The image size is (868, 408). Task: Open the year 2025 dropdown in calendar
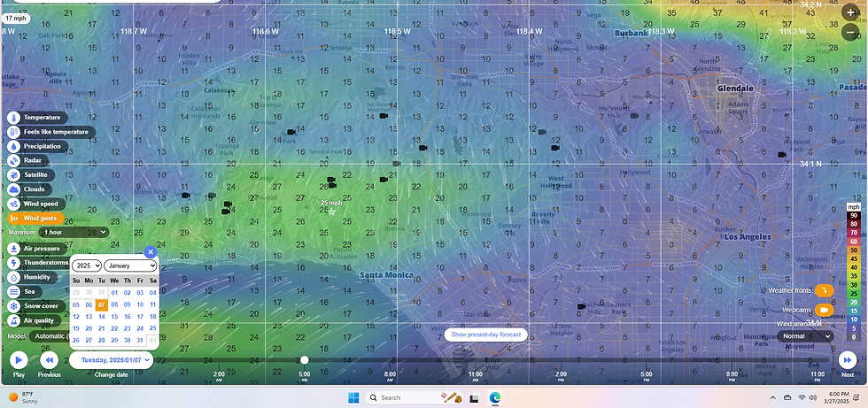[87, 266]
